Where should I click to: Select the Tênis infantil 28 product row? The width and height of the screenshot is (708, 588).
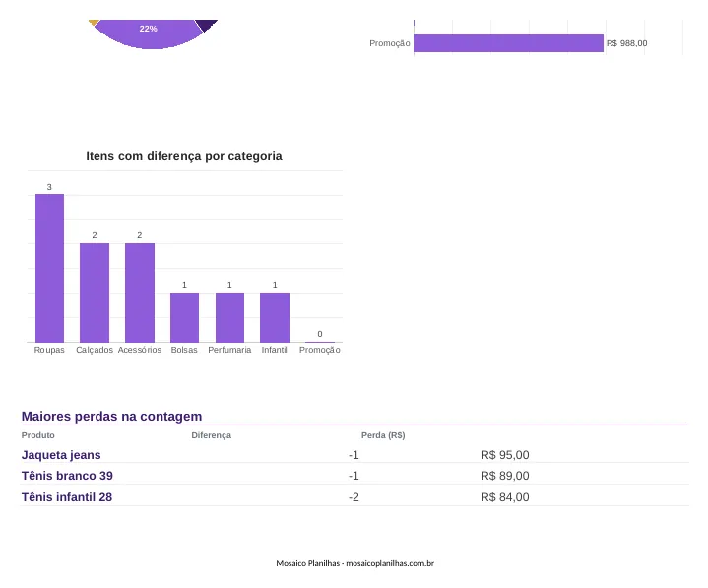(x=354, y=497)
